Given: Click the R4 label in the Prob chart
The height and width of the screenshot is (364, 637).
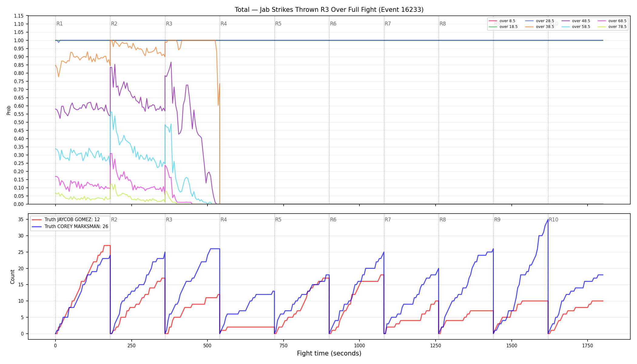Looking at the screenshot, I should (224, 24).
